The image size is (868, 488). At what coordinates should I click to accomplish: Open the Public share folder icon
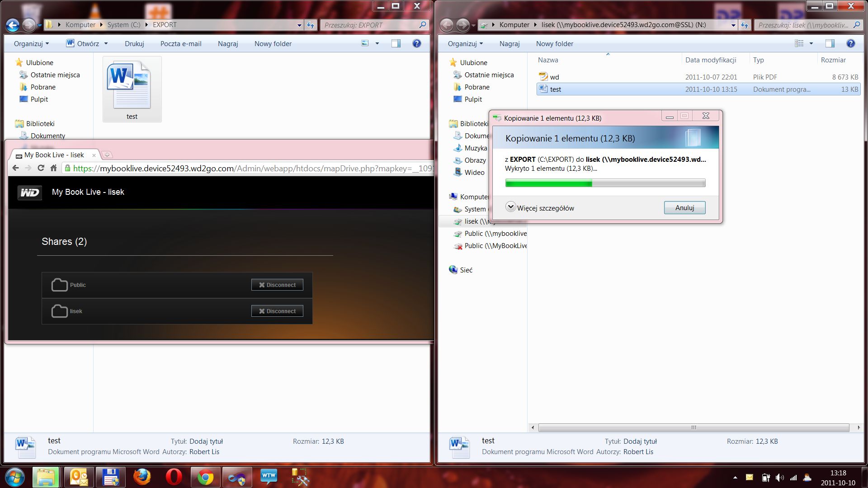[x=59, y=285]
